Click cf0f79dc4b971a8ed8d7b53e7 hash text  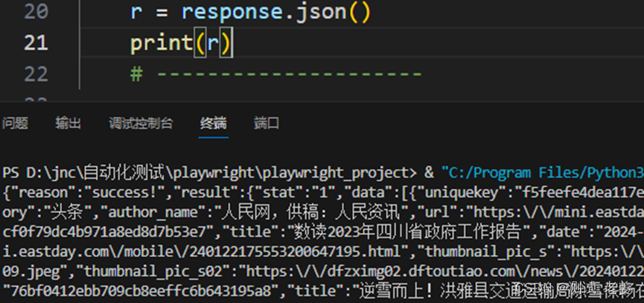105,232
